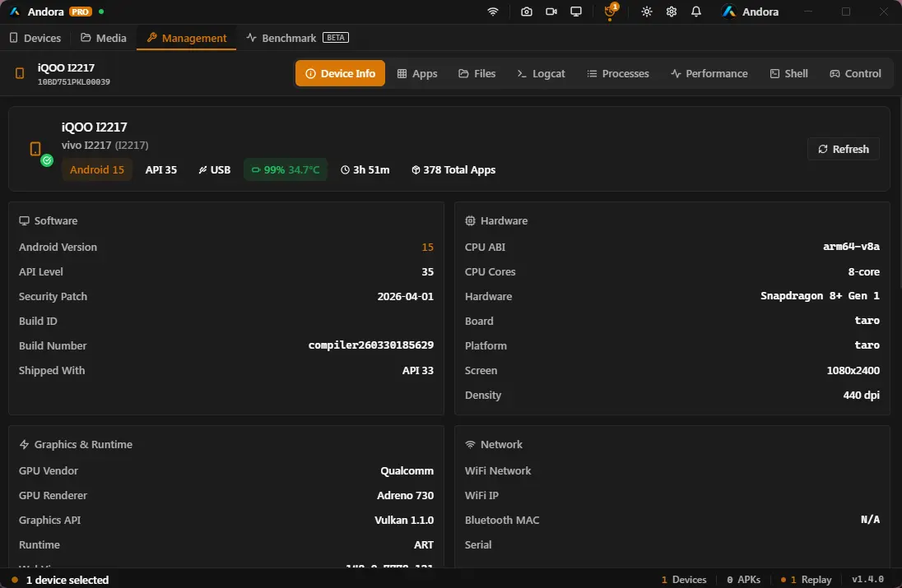
Task: Take a screenshot with the camera icon
Action: coord(527,12)
